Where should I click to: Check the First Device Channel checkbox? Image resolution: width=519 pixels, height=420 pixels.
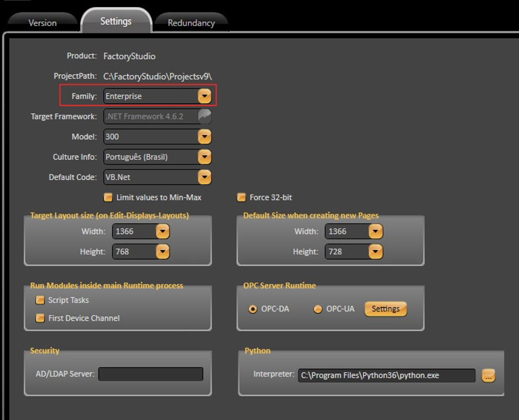tap(40, 318)
